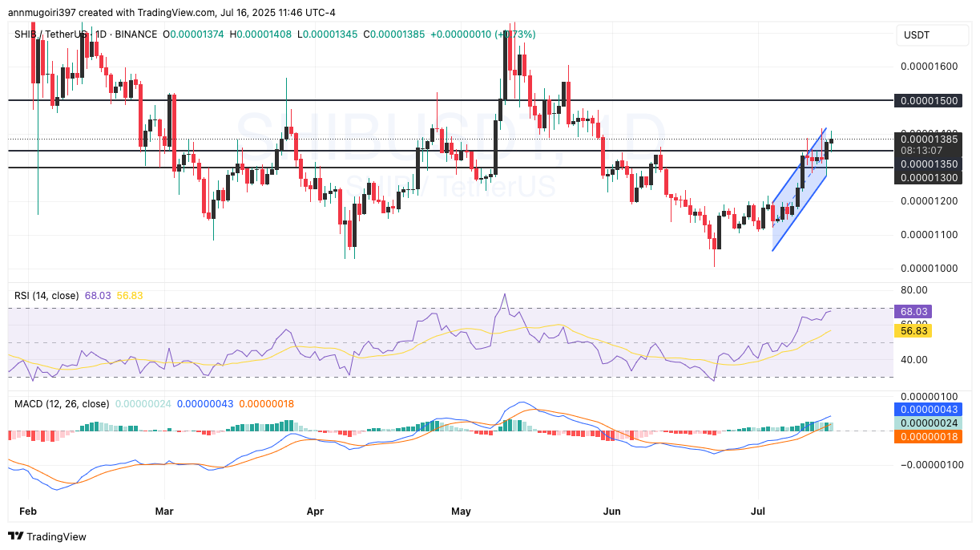Click the 0.00001200 price scale label

click(929, 200)
